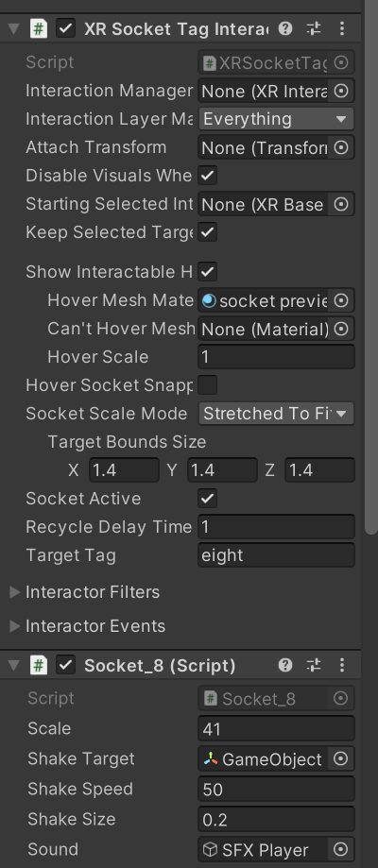Image resolution: width=378 pixels, height=868 pixels.
Task: Click the Target Tag input field
Action: click(276, 555)
